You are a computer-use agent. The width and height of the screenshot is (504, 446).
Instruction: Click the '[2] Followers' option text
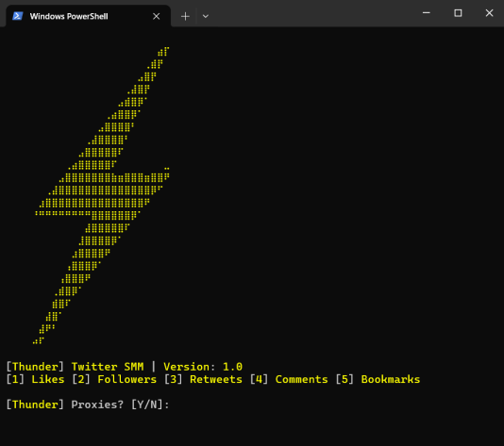tap(114, 380)
